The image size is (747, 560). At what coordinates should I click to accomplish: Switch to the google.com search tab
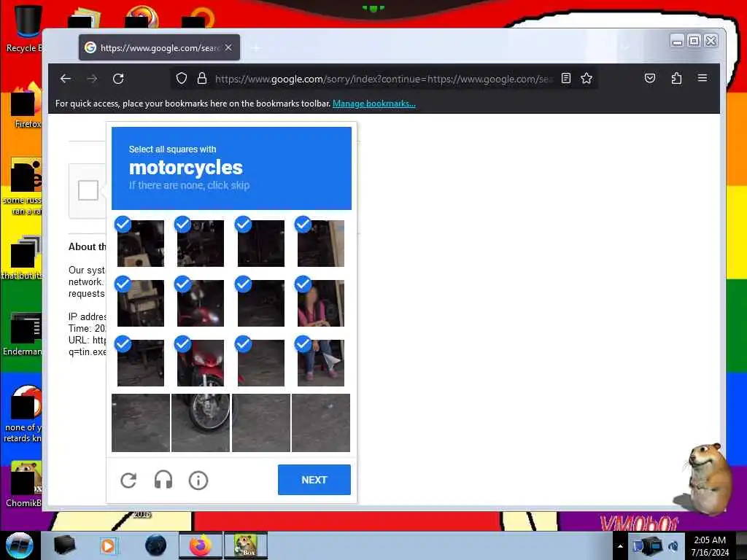coord(159,47)
